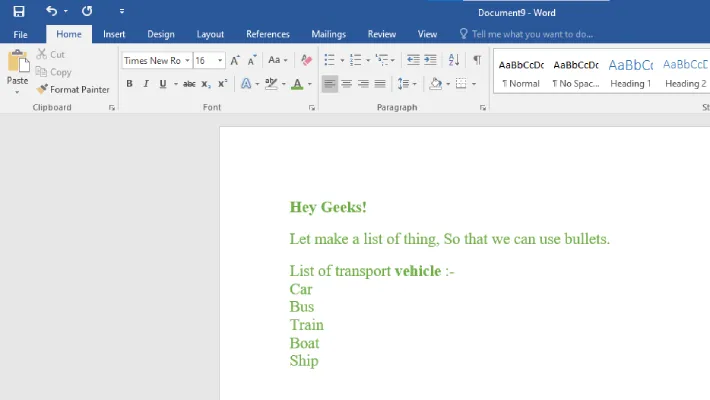Click the Format Painter button
This screenshot has height=400, width=710.
tap(73, 89)
